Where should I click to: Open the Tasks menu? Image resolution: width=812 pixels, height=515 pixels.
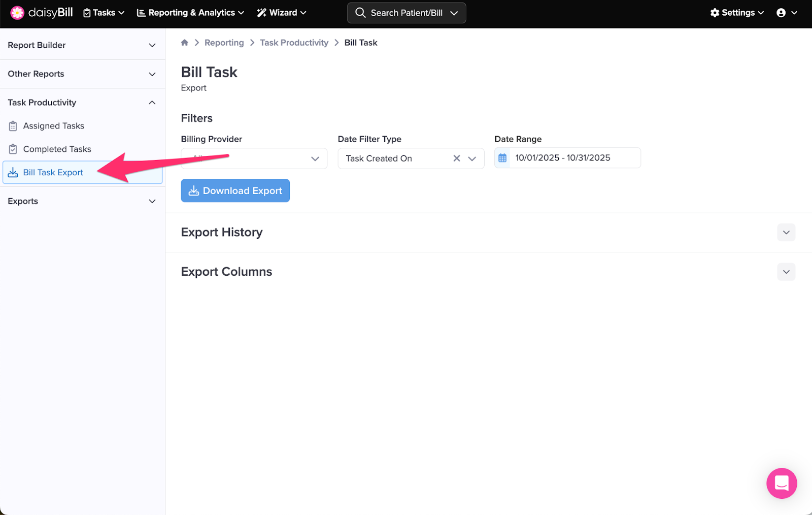click(x=104, y=13)
